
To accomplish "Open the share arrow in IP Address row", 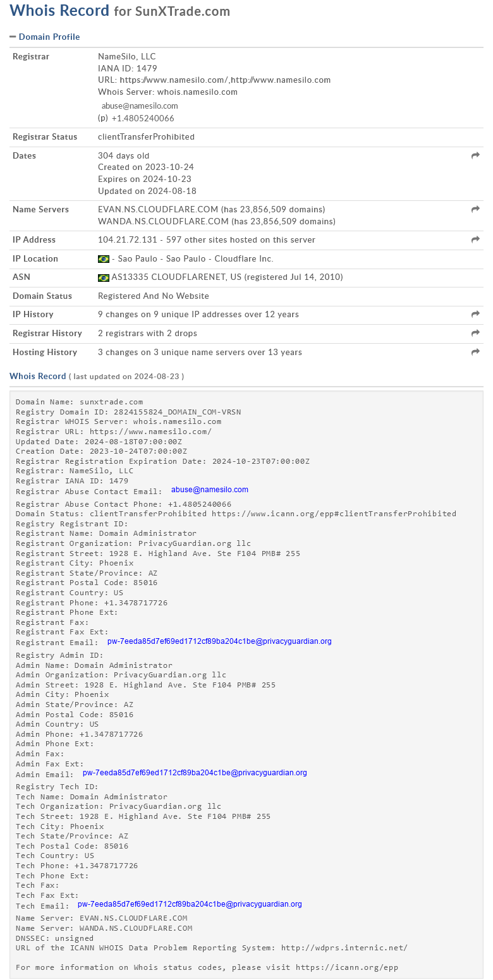I will click(476, 239).
